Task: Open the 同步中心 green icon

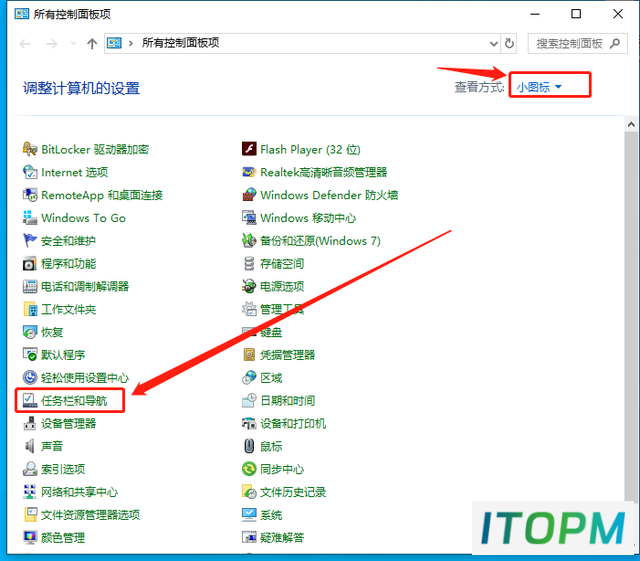Action: [x=249, y=469]
